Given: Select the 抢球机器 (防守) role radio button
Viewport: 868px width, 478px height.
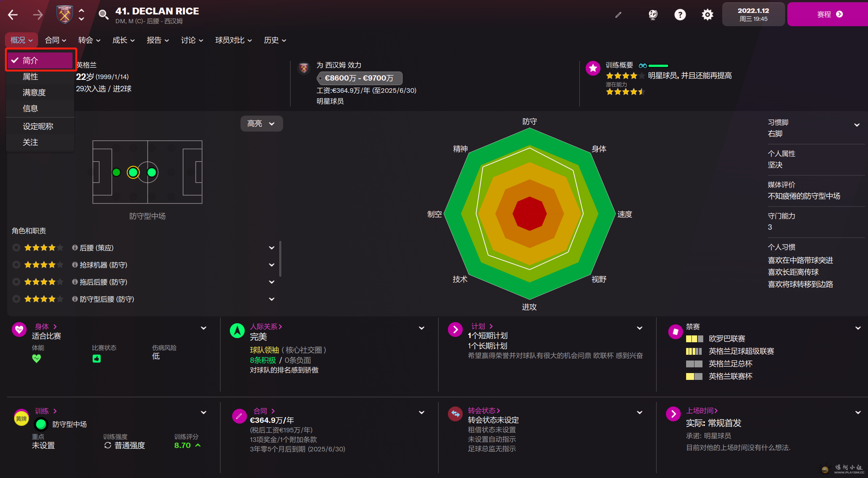Looking at the screenshot, I should [x=16, y=265].
